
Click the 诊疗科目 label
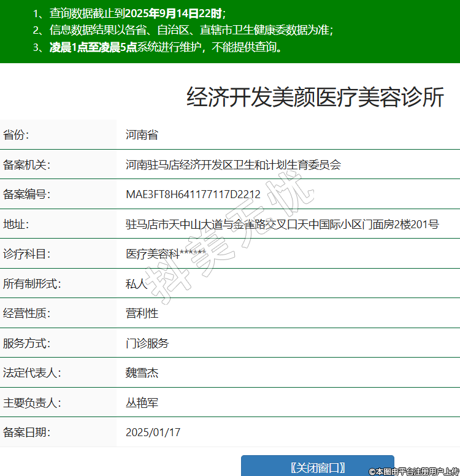26,254
